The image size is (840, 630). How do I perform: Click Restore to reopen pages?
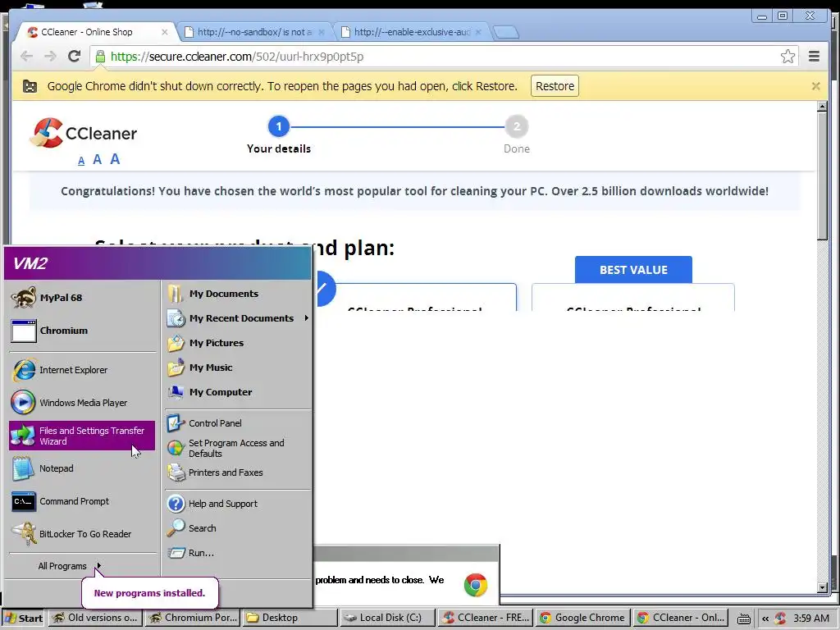coord(555,86)
